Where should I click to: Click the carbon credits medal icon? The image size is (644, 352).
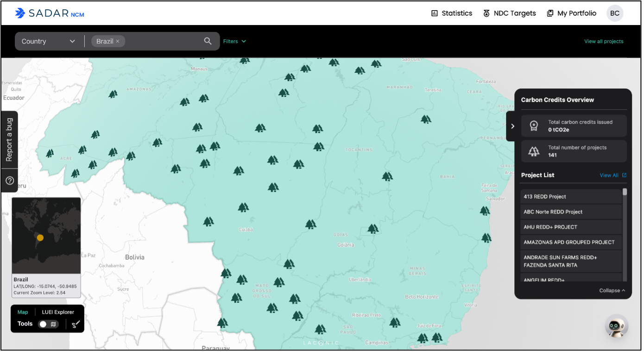coord(534,126)
